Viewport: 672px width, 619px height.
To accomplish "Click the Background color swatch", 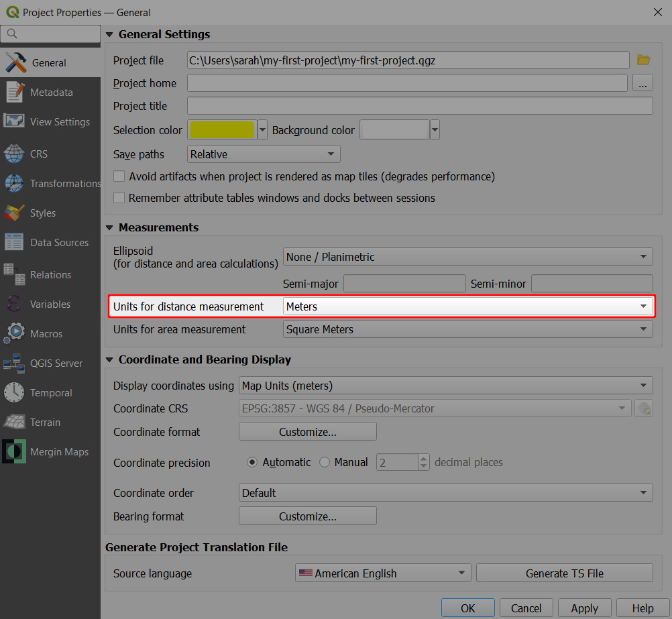I will (x=394, y=129).
